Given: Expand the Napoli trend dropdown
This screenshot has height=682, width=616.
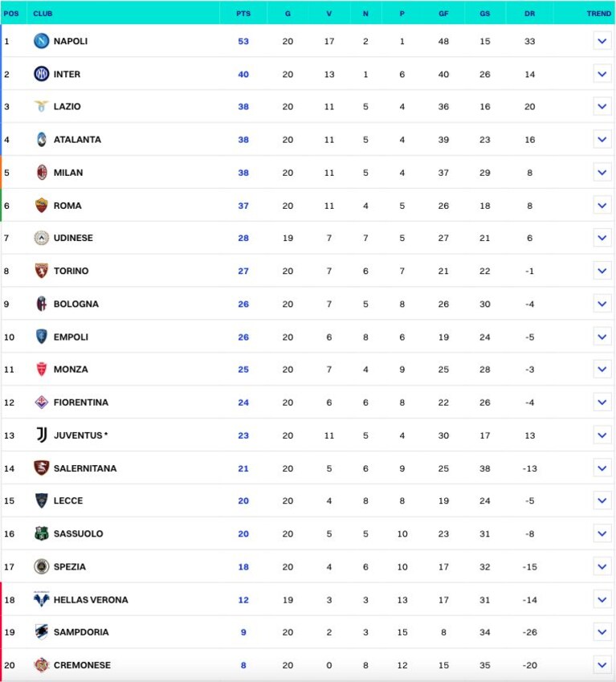Looking at the screenshot, I should coord(602,41).
